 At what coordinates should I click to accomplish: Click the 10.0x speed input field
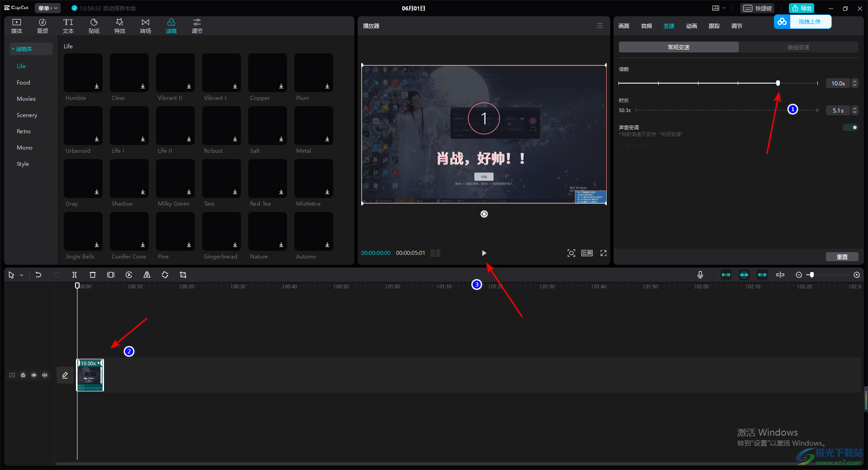[x=838, y=83]
